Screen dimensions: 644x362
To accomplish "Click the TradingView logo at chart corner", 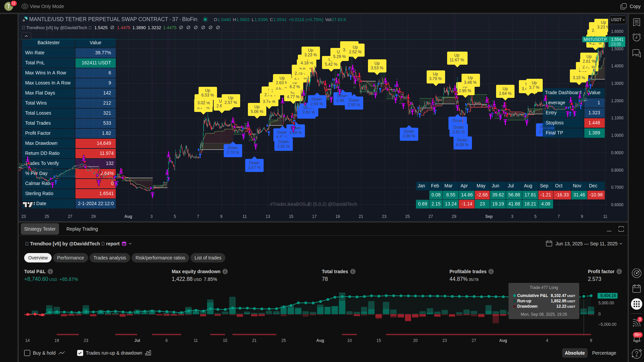I will point(28,204).
